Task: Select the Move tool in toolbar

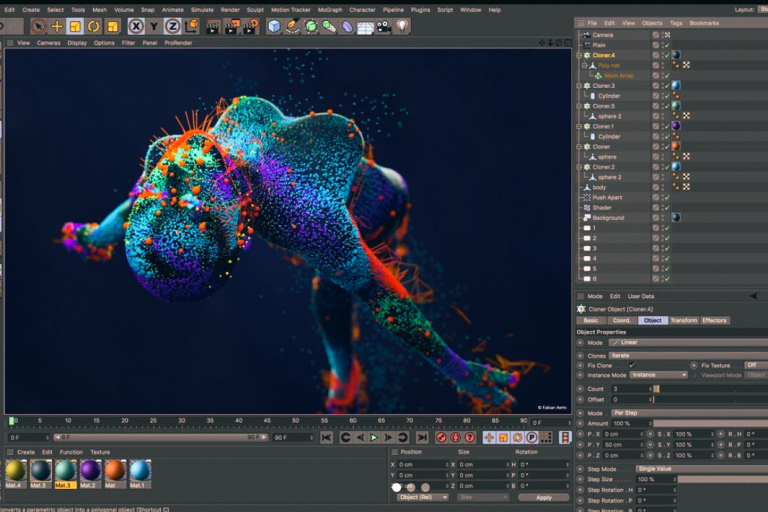Action: 56,26
